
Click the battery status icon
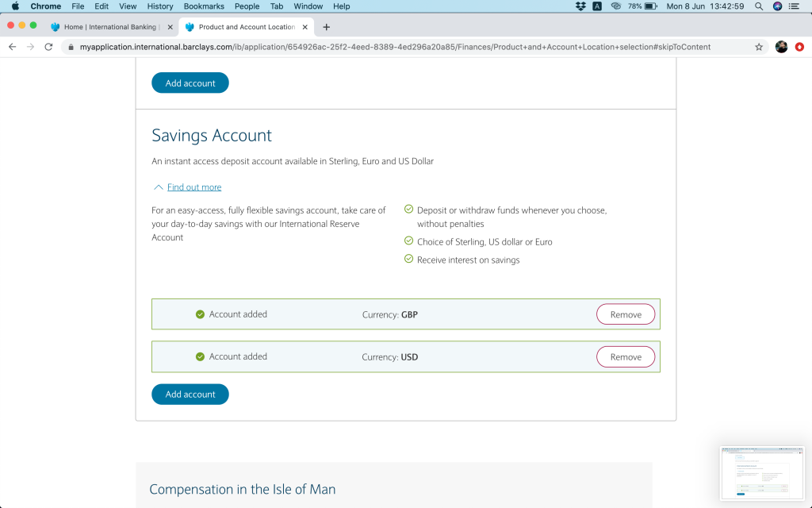tap(651, 6)
